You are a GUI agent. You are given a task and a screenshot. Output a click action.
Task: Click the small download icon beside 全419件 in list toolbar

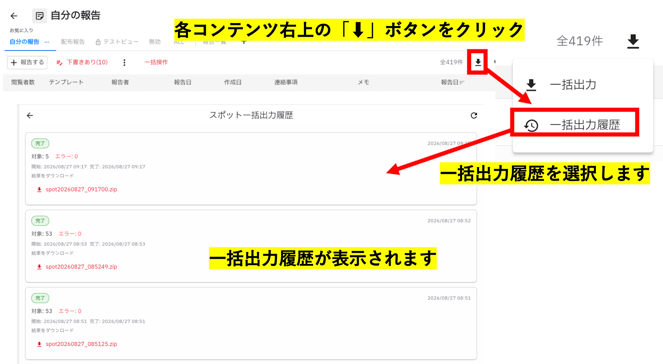478,63
